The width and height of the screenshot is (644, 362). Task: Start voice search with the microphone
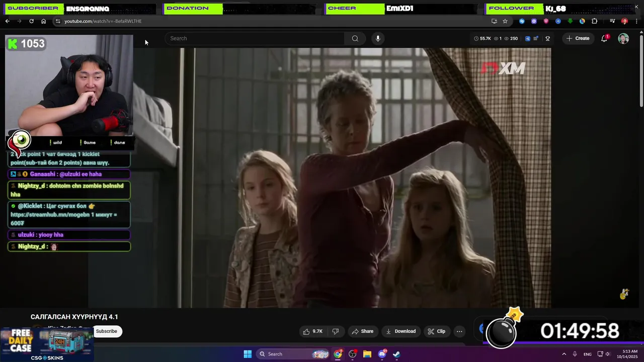(x=378, y=38)
